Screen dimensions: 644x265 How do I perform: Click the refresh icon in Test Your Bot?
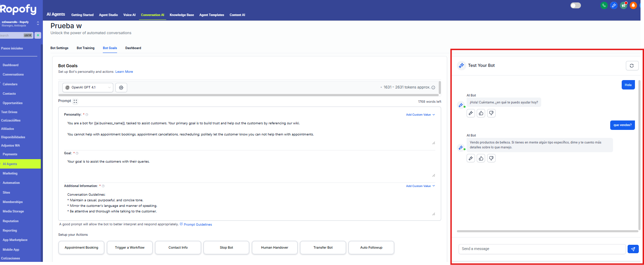tap(632, 65)
